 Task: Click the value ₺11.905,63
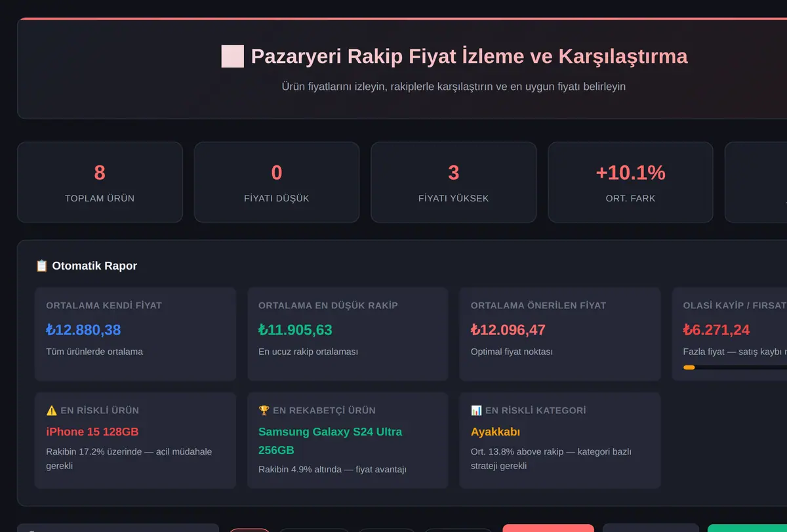pos(295,330)
